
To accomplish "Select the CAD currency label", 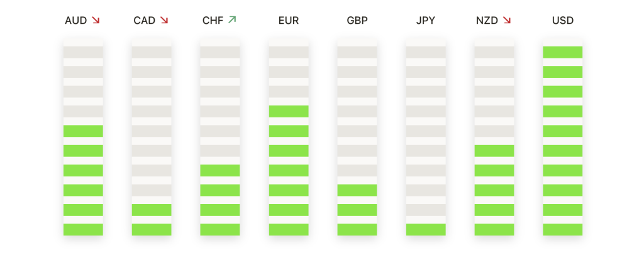I will click(145, 21).
